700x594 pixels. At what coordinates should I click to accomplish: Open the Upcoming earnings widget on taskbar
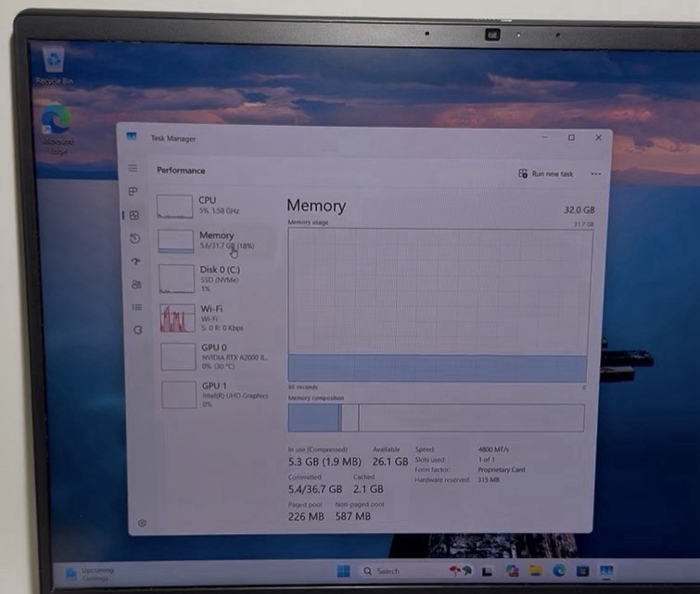89,574
